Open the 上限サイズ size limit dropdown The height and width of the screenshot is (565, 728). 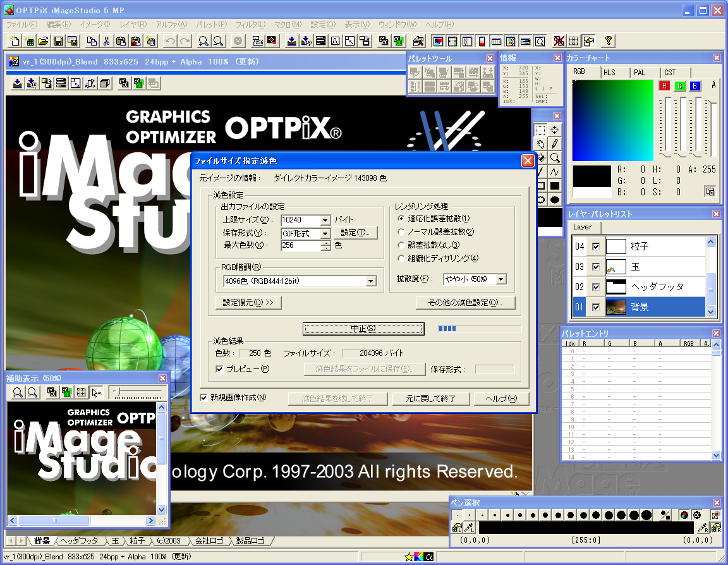tap(325, 220)
